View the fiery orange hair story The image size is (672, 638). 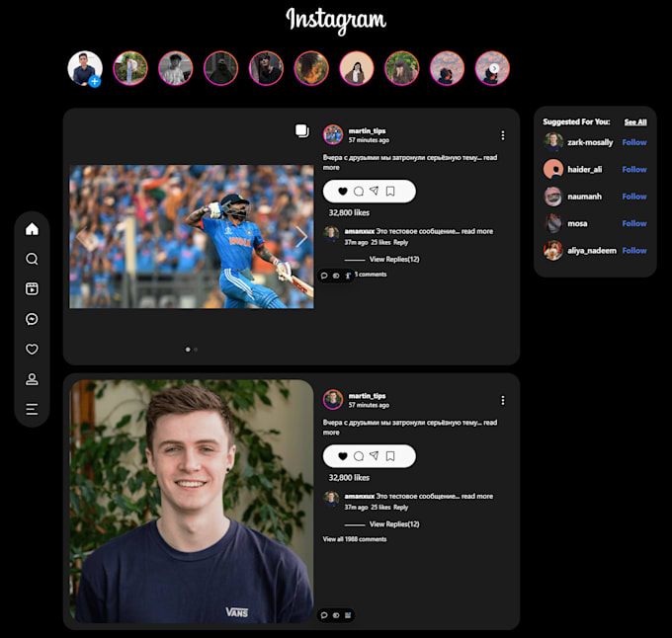coord(311,68)
